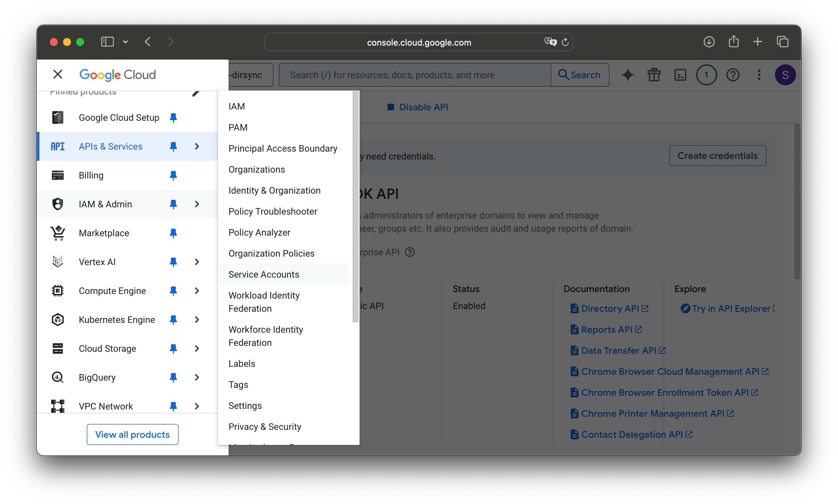838x504 pixels.
Task: Open the gift free trial icon
Action: [x=654, y=75]
